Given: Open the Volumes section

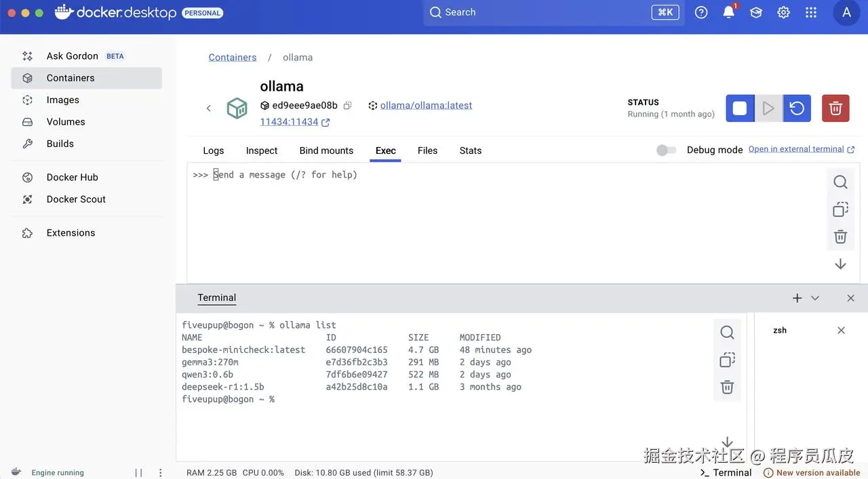Looking at the screenshot, I should point(86,122).
